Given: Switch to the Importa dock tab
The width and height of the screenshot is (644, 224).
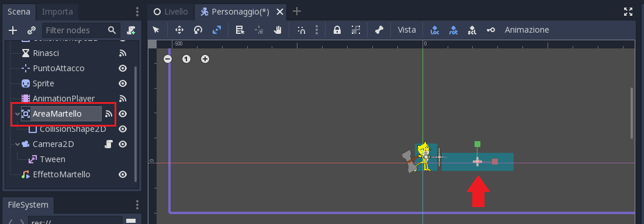Looking at the screenshot, I should (x=57, y=12).
